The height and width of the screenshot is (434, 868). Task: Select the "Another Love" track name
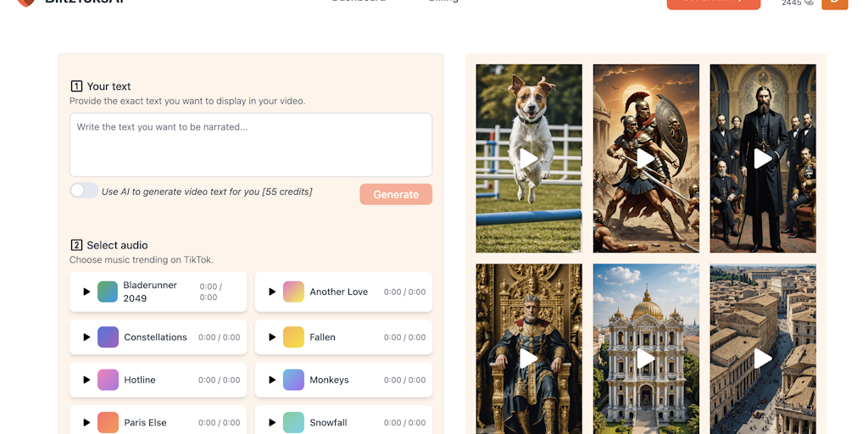339,292
